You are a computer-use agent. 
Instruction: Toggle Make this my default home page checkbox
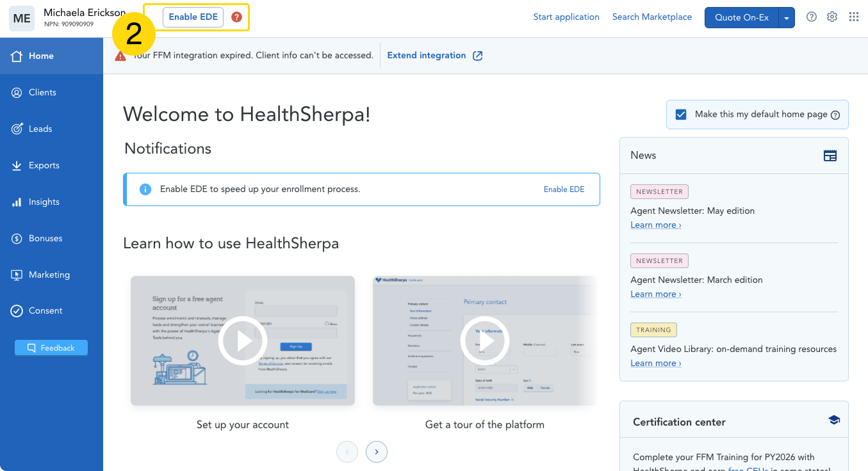[682, 115]
